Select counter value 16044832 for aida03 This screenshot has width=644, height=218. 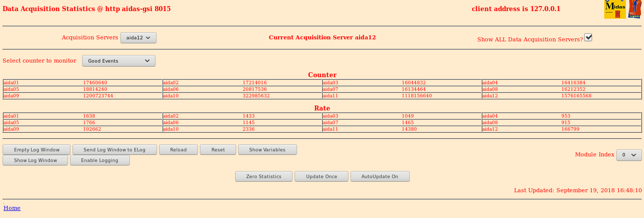tap(414, 83)
